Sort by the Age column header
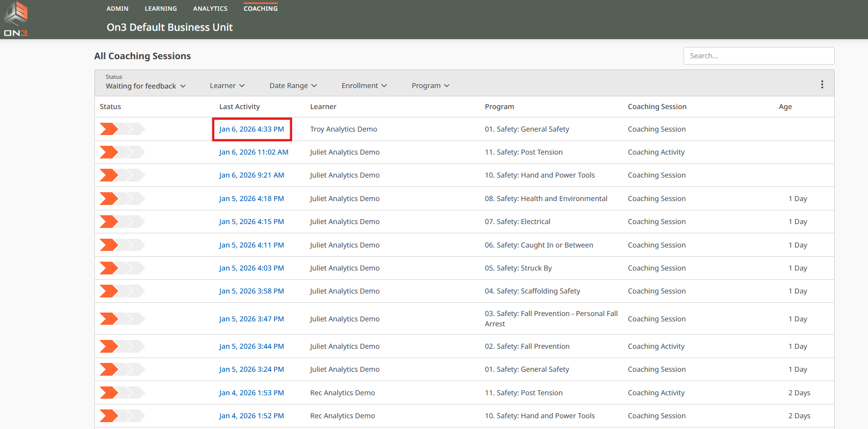 pyautogui.click(x=785, y=107)
